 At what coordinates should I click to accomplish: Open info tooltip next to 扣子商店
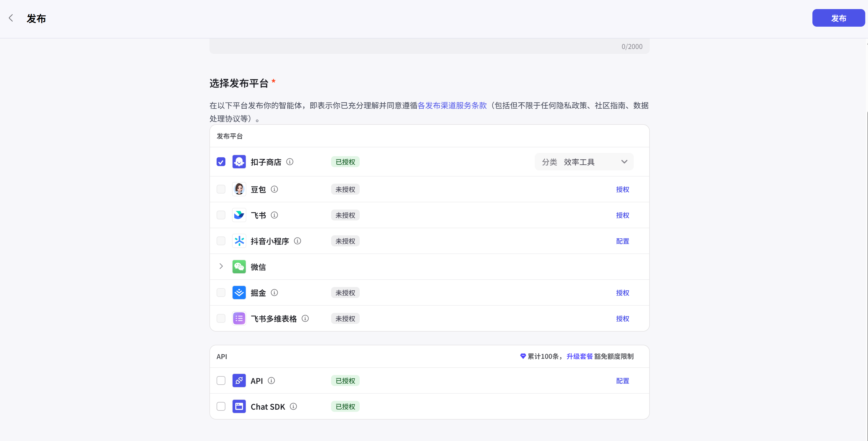pos(290,162)
